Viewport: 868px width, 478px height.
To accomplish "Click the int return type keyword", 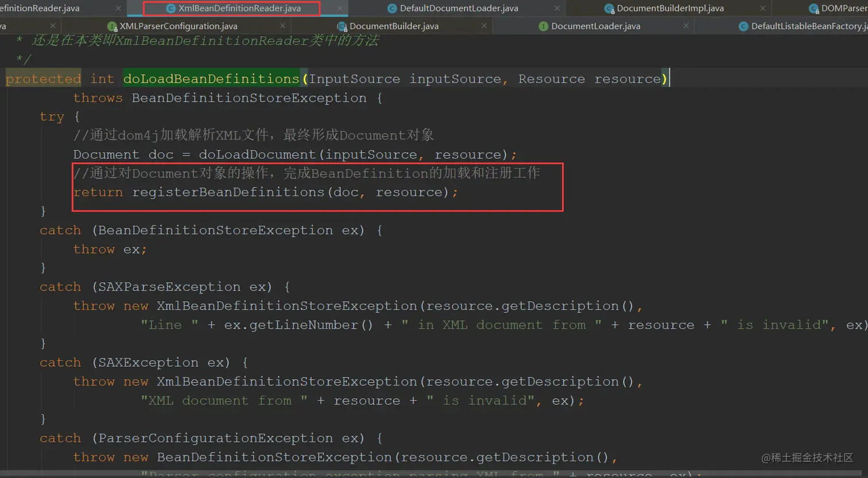I will (102, 79).
